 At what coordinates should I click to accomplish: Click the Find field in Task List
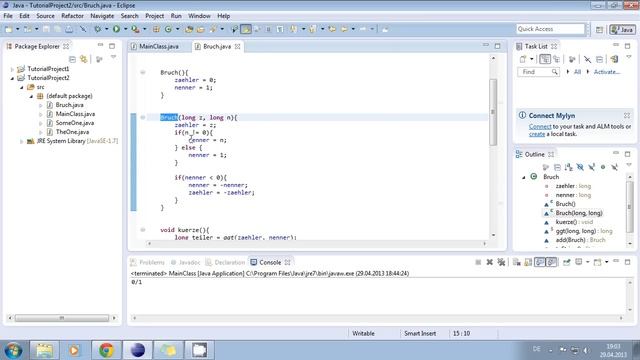[538, 72]
